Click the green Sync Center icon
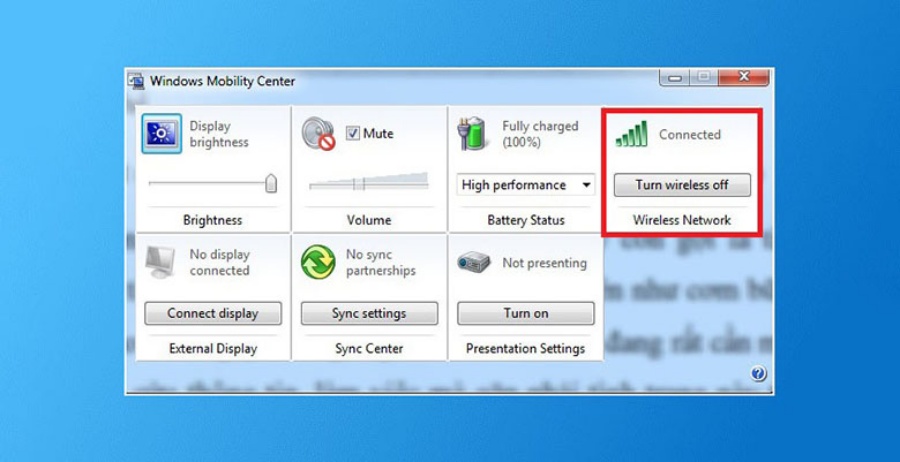The height and width of the screenshot is (462, 900). tap(318, 262)
